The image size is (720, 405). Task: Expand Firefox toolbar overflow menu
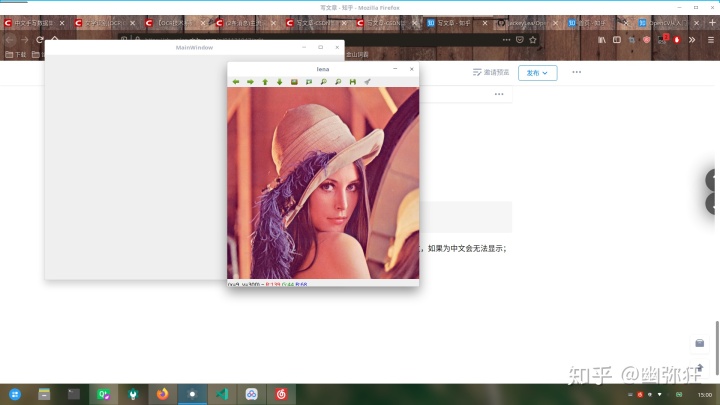point(692,40)
